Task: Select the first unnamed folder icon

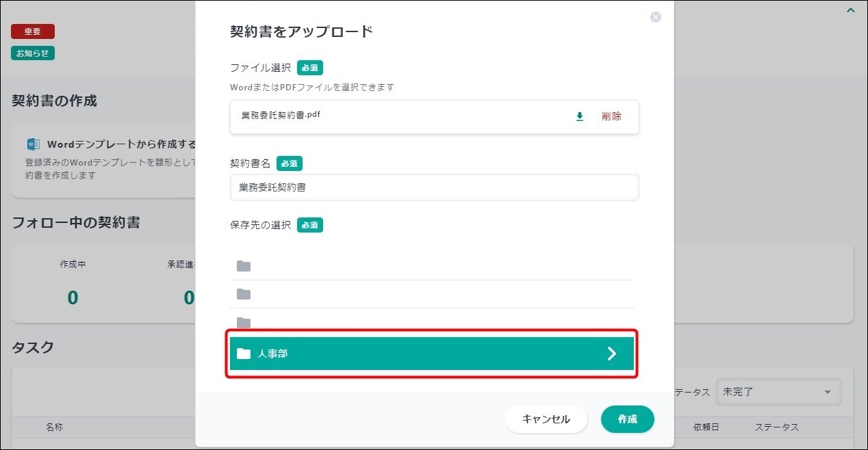Action: pyautogui.click(x=244, y=266)
